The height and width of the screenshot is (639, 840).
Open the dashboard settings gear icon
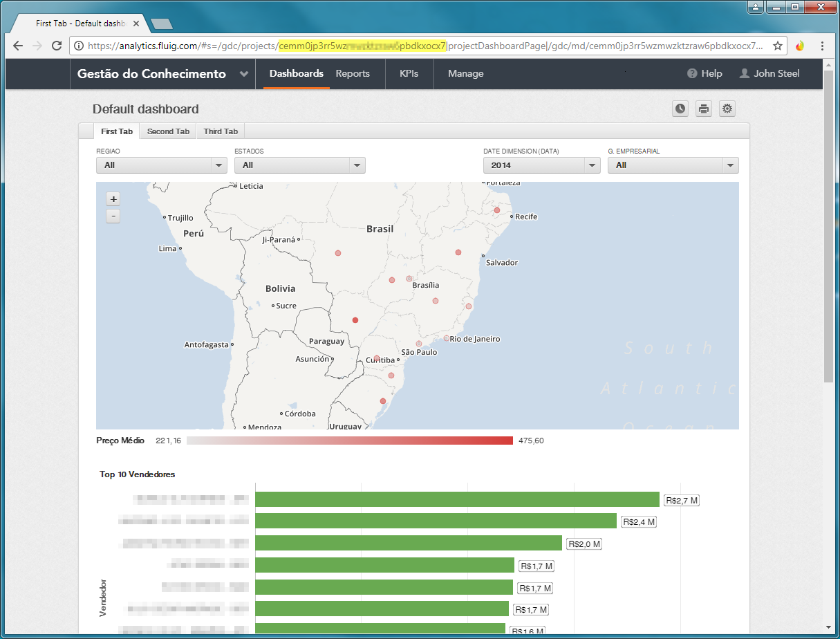point(726,109)
